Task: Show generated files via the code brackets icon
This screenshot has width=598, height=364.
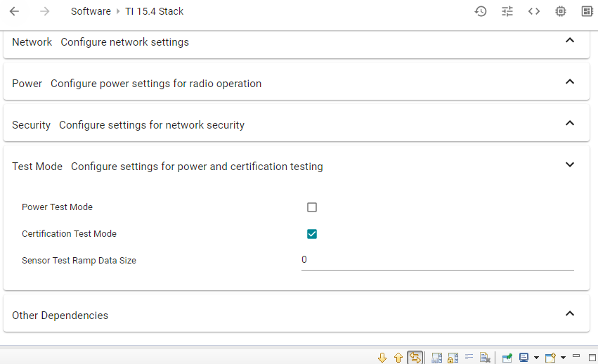Action: [x=534, y=11]
